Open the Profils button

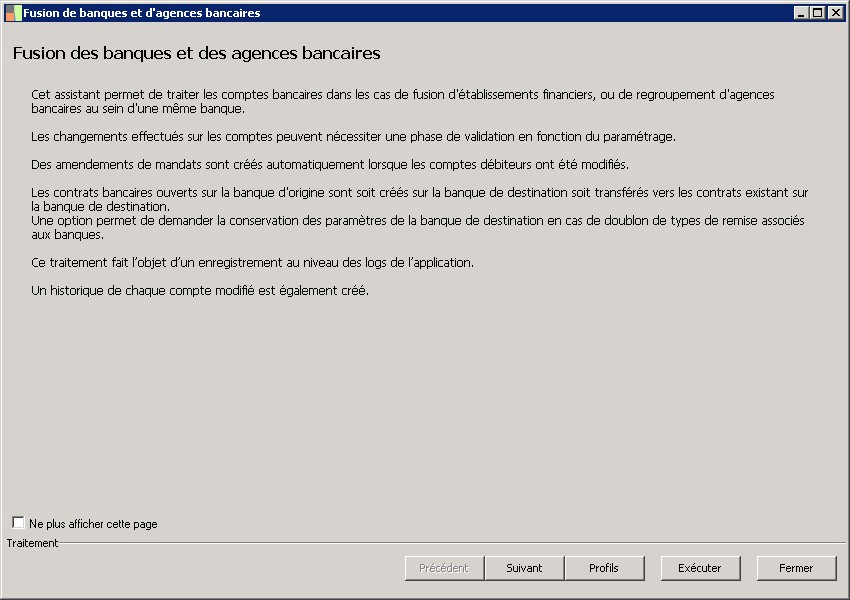point(603,568)
